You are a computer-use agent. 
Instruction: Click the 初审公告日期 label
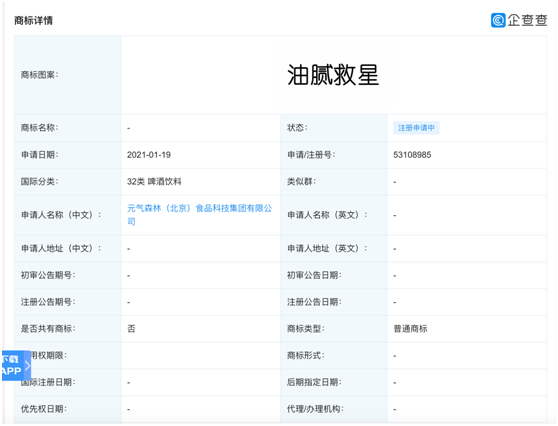(x=314, y=275)
